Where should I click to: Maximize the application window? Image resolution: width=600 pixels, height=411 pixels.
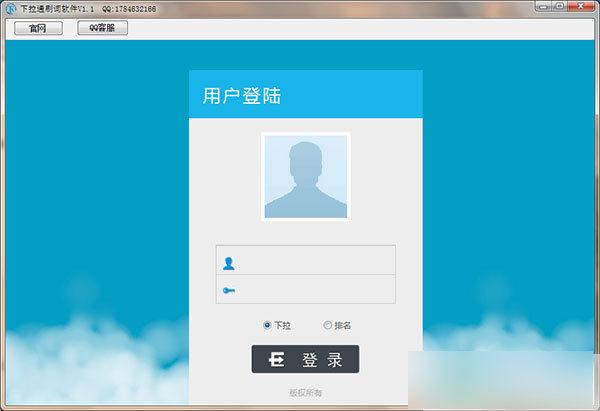click(x=557, y=8)
